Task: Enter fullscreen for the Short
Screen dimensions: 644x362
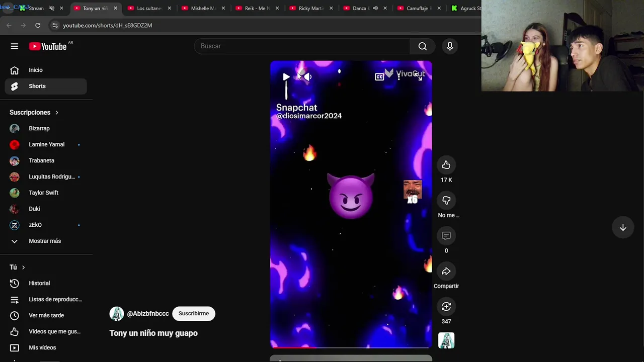Action: [x=419, y=77]
